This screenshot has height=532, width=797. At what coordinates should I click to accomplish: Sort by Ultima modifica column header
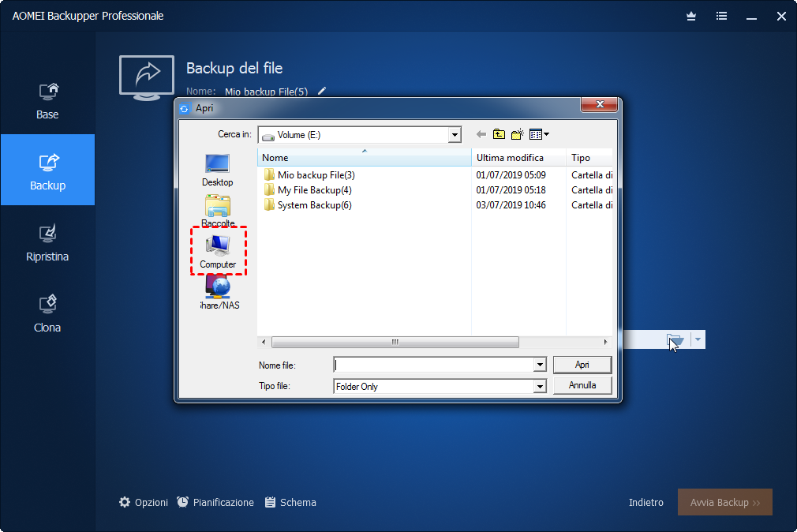[518, 158]
